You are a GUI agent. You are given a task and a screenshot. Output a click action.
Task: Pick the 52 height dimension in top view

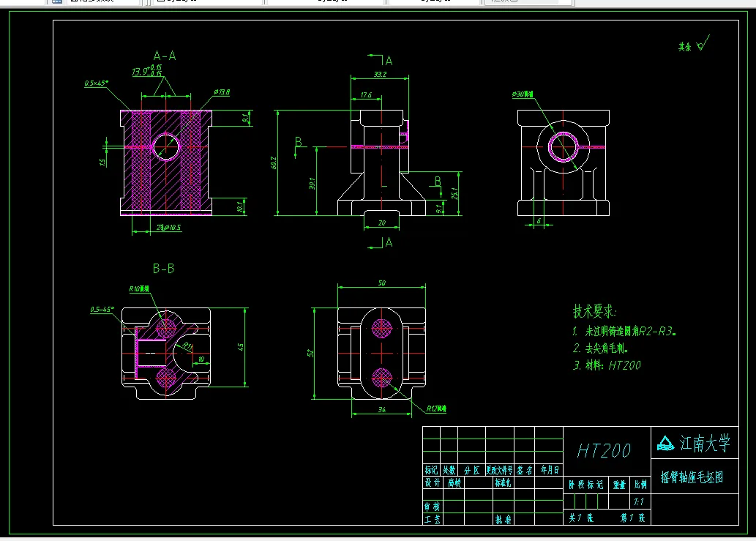coord(310,354)
